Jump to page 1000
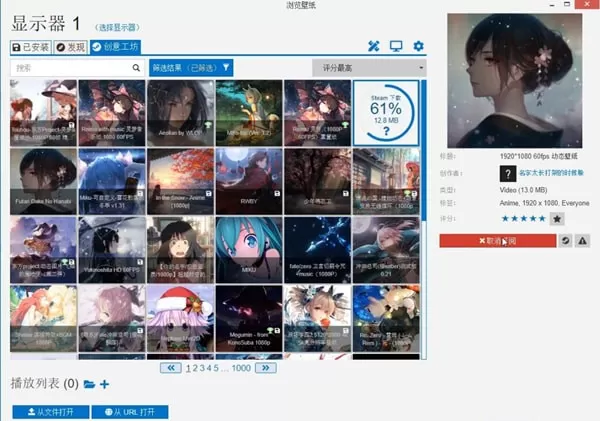The width and height of the screenshot is (600, 421). (241, 368)
